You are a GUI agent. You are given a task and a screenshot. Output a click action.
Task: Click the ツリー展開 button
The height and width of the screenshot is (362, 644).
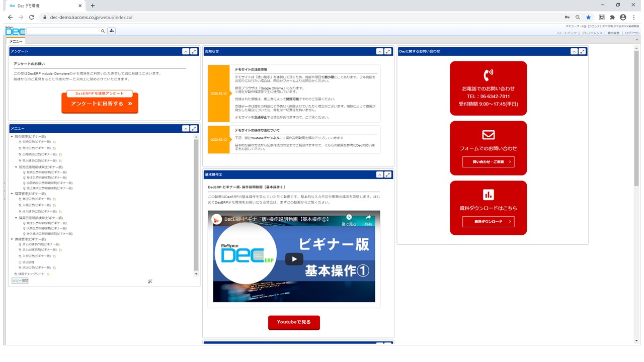click(x=20, y=281)
